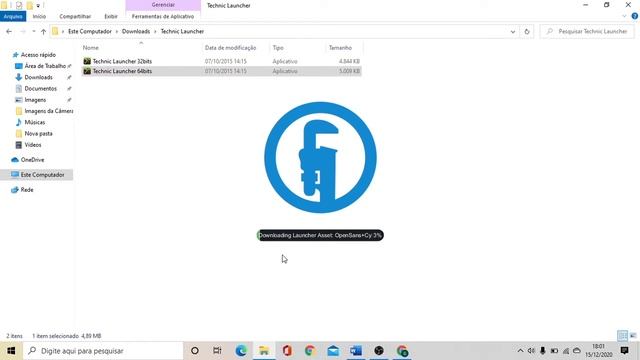The height and width of the screenshot is (360, 640).
Task: Open the Windows Start menu
Action: tap(11, 351)
